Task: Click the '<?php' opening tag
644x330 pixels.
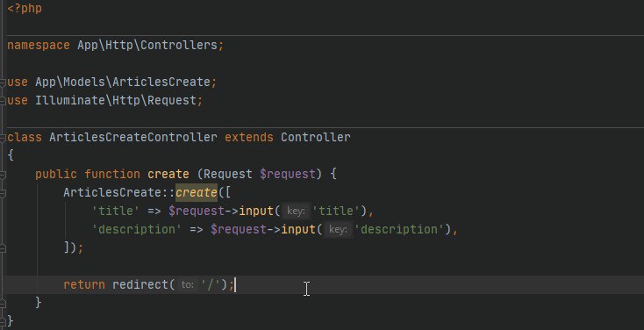Action: coord(25,8)
